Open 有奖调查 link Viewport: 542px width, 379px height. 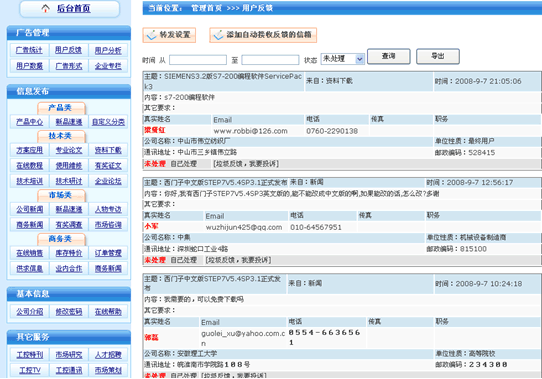tap(69, 225)
